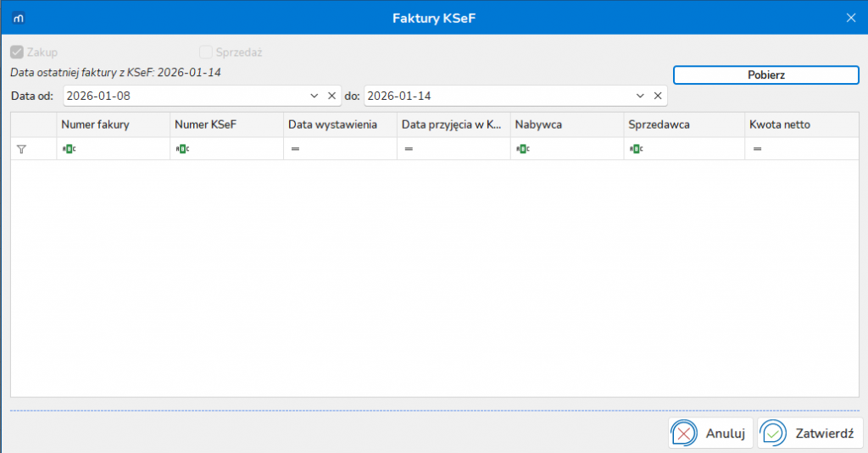Toggle the Zakup checkbox
This screenshot has width=868, height=453.
point(17,52)
